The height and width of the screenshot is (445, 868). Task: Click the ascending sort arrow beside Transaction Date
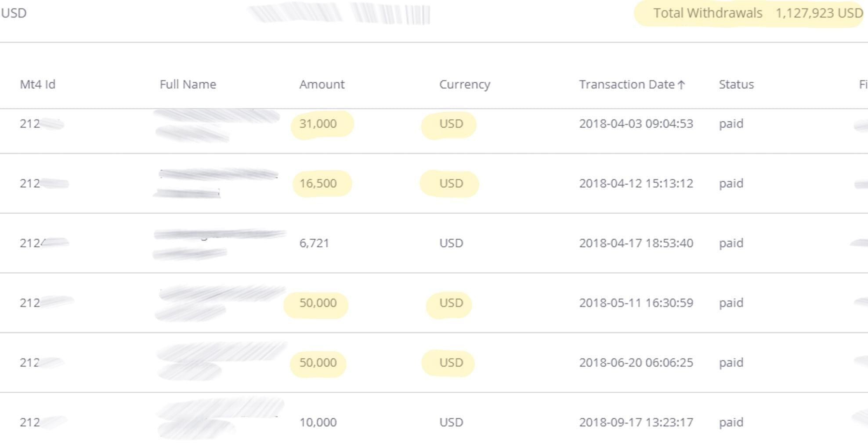(x=681, y=85)
